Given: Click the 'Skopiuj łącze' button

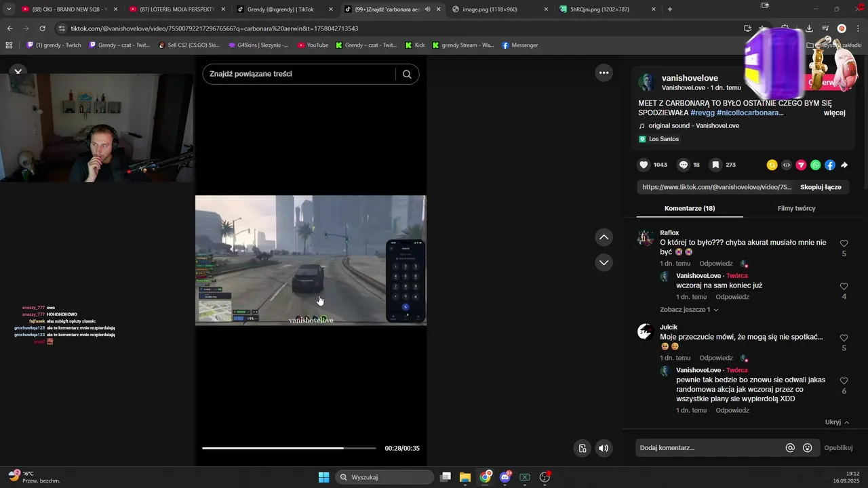Looking at the screenshot, I should [821, 187].
